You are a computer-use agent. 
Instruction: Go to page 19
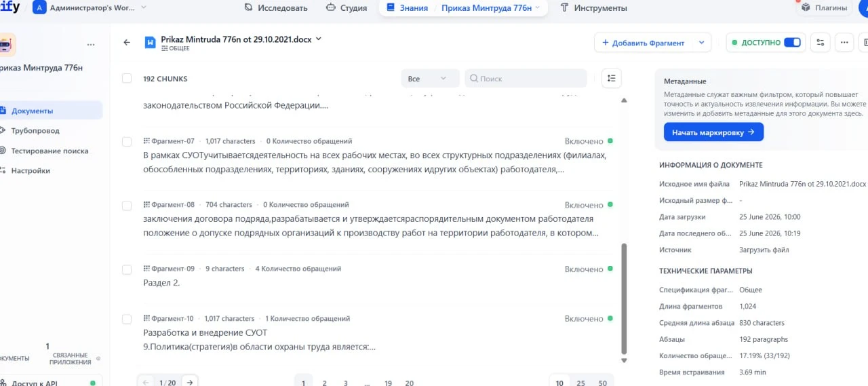pos(388,383)
